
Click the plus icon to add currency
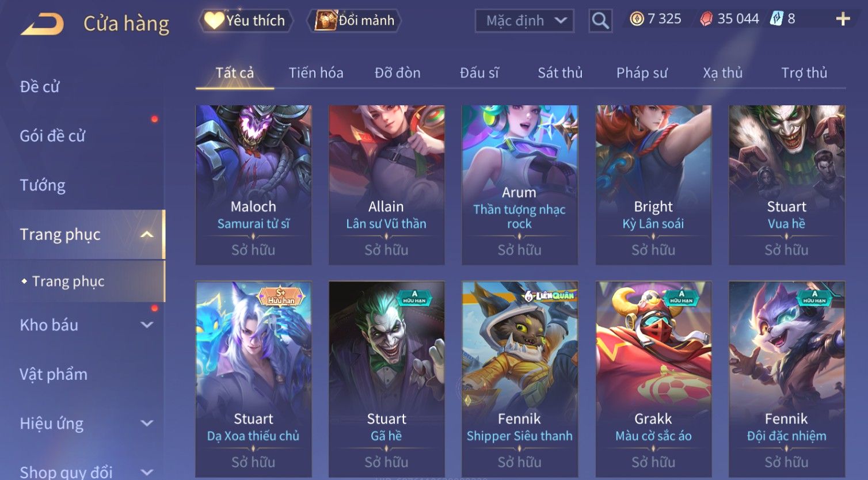coord(843,19)
